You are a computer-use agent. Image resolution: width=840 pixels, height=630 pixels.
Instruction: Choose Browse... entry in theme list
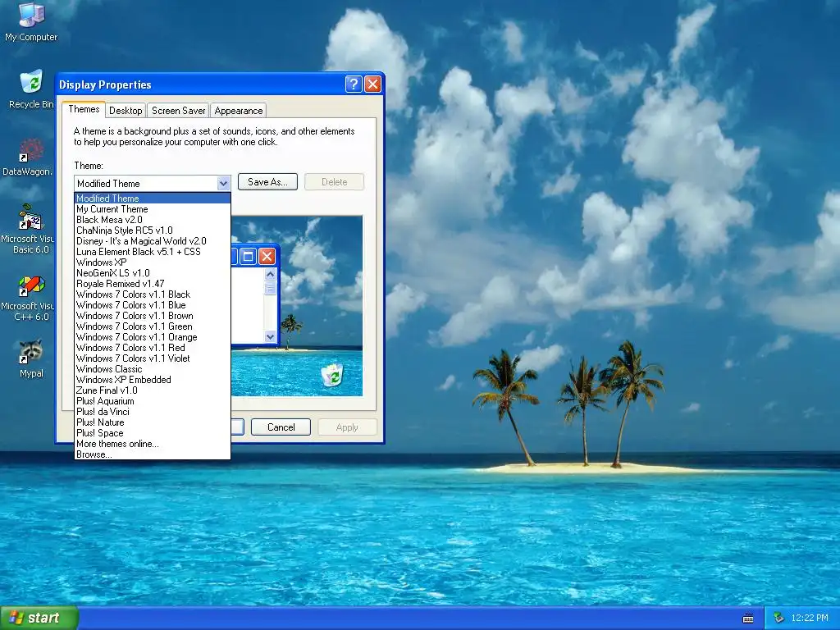click(152, 454)
